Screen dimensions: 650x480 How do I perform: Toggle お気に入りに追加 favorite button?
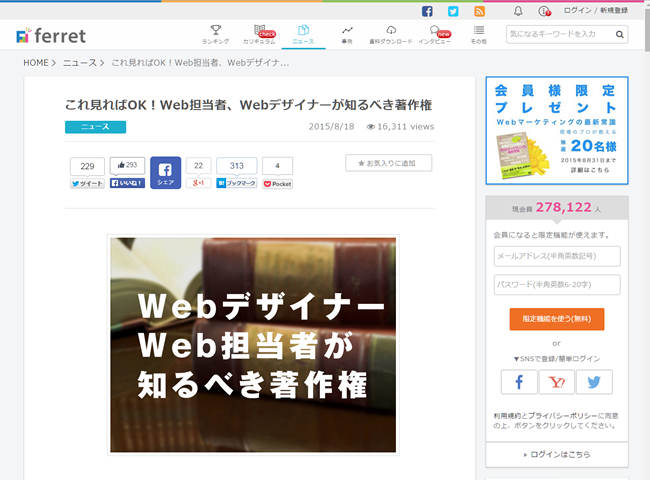tap(388, 163)
